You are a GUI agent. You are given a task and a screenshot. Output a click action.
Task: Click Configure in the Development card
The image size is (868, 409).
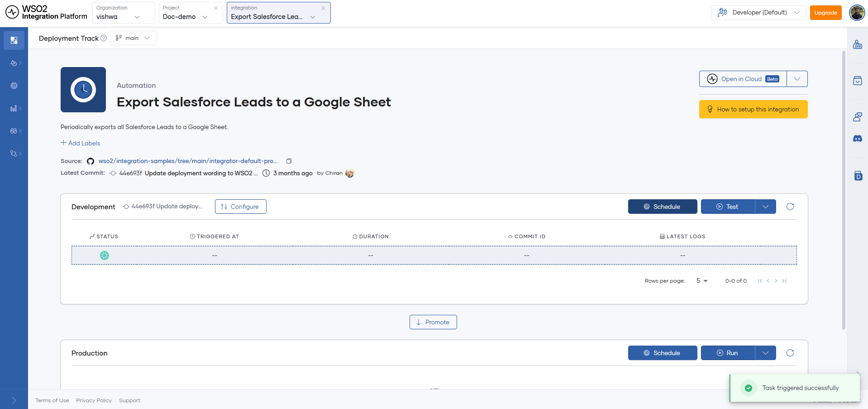click(241, 207)
